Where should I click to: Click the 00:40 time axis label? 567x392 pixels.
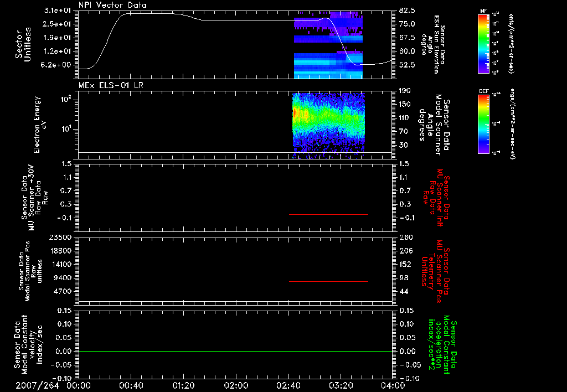(131, 385)
